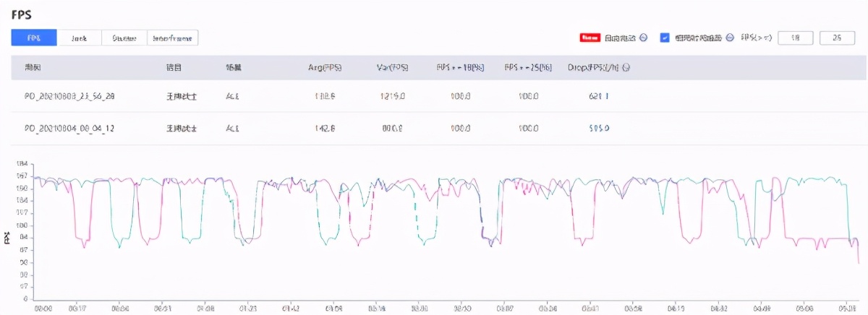Select the PD_20210804_00_04_12 record row
The height and width of the screenshot is (315, 868).
pos(69,128)
